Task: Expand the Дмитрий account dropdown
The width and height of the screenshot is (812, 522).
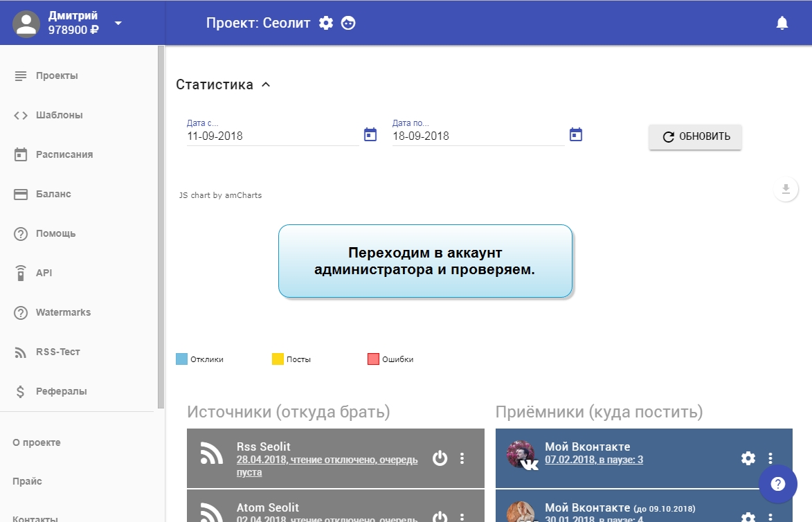Action: [118, 23]
